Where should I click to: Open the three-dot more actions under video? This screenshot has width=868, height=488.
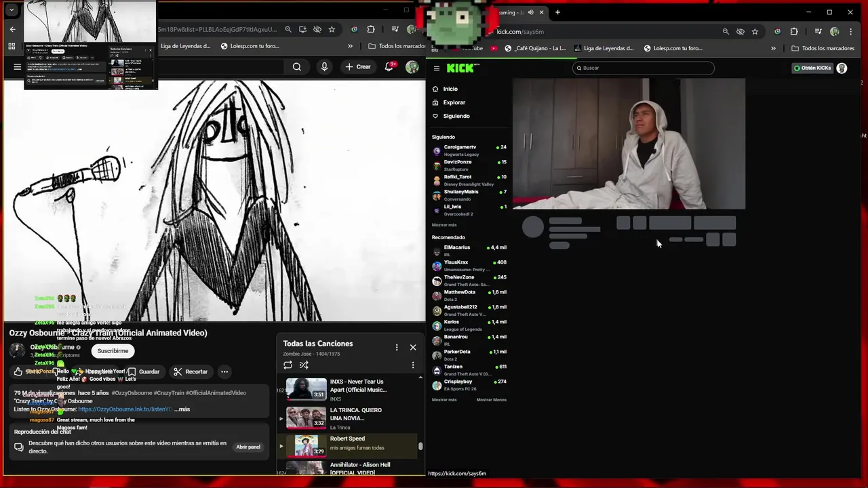(x=224, y=371)
